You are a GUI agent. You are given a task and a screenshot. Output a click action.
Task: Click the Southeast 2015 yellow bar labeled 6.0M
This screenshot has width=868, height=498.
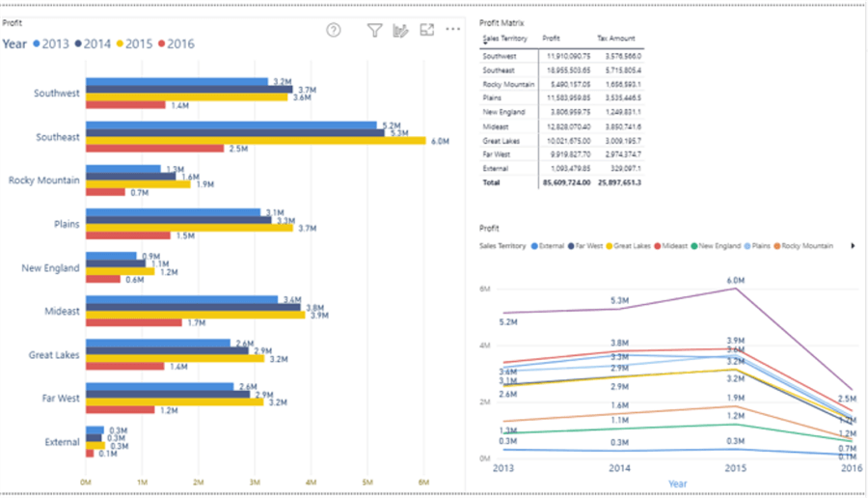pos(256,141)
